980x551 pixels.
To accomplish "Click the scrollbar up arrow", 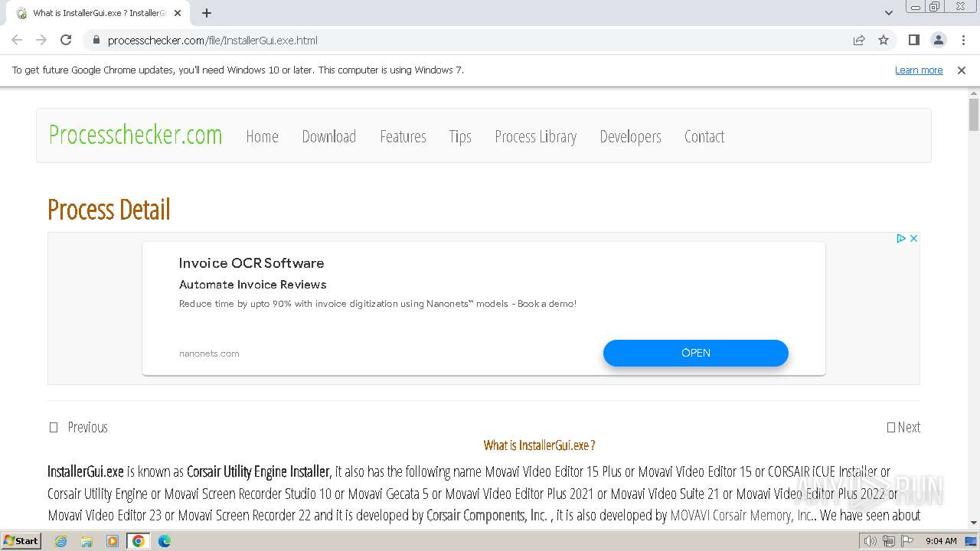I will point(974,93).
